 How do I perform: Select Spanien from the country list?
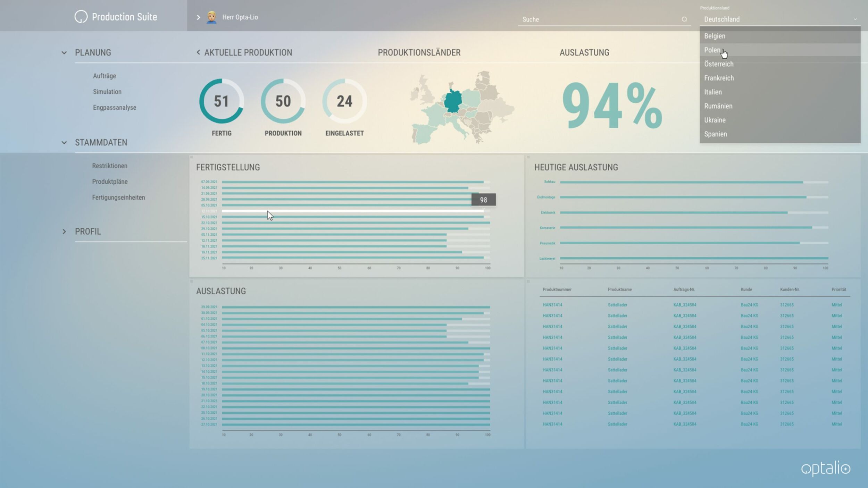tap(715, 134)
